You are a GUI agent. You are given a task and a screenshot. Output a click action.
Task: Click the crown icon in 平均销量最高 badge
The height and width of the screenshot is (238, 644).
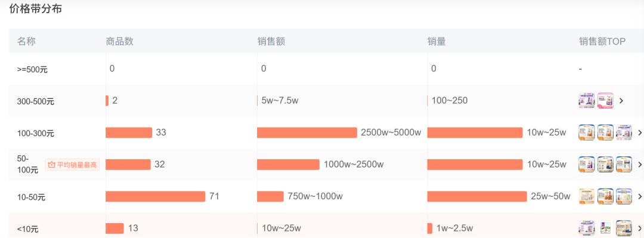(x=51, y=165)
